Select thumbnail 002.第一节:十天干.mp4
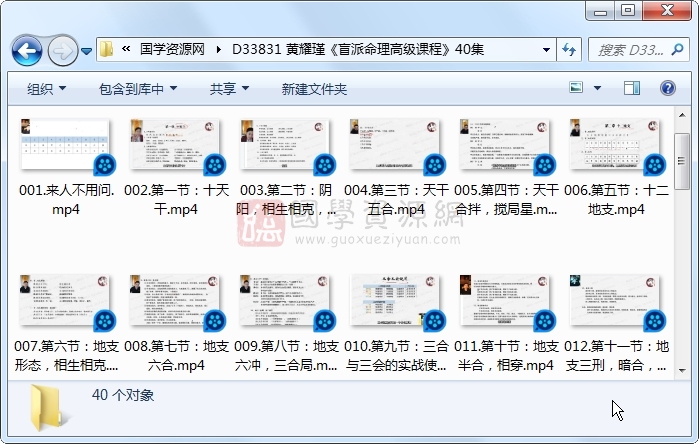This screenshot has height=444, width=699. pyautogui.click(x=175, y=144)
